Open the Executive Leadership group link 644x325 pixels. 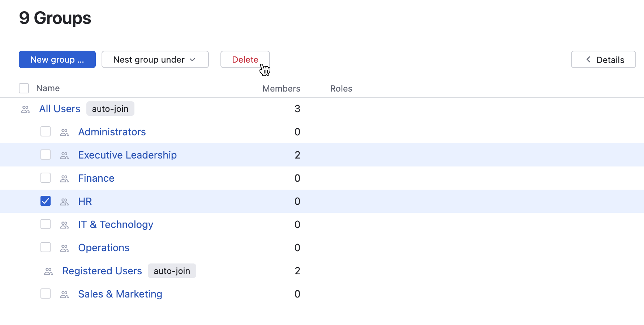(127, 155)
